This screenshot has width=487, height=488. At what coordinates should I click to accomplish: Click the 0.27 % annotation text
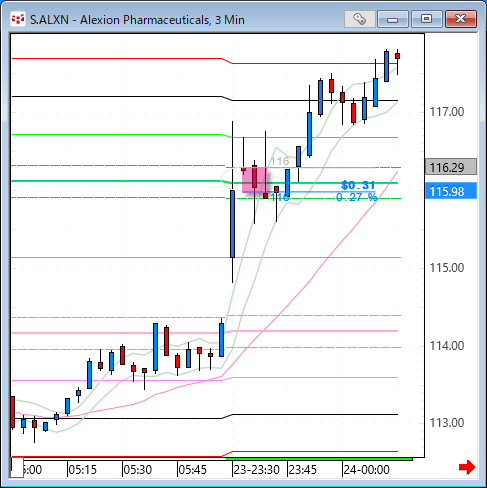click(357, 197)
